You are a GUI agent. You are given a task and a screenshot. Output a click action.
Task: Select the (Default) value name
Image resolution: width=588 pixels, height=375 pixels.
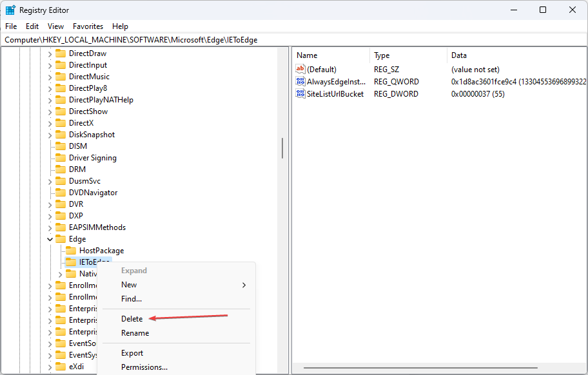pyautogui.click(x=322, y=70)
